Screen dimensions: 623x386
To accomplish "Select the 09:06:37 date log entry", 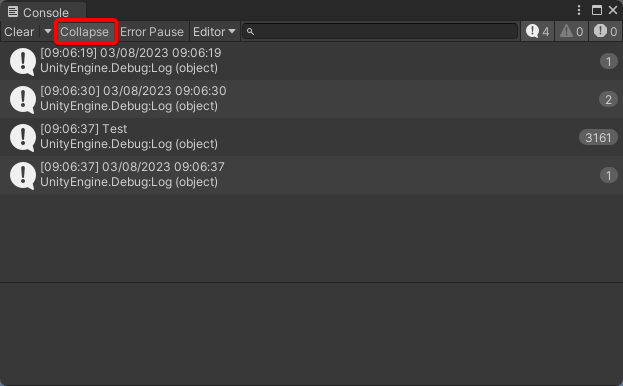I will tap(312, 175).
